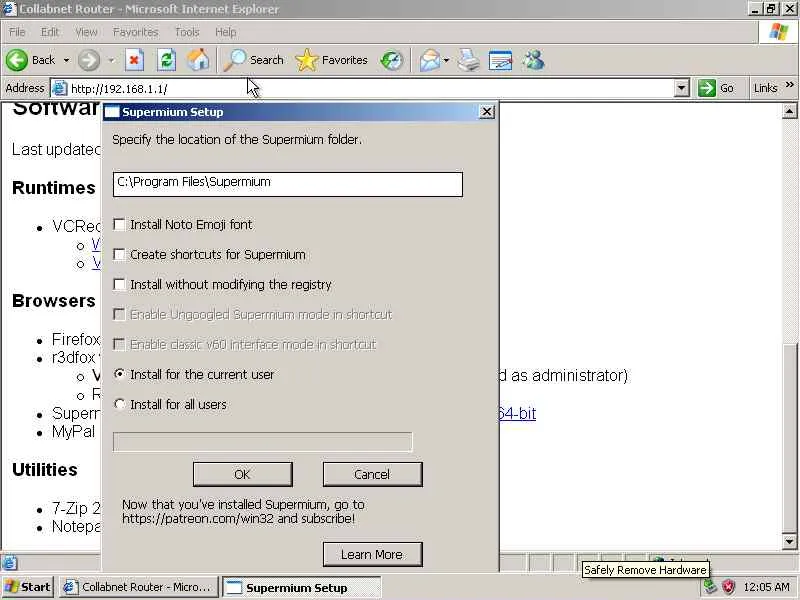Open the View menu
The image size is (800, 600).
tap(86, 32)
